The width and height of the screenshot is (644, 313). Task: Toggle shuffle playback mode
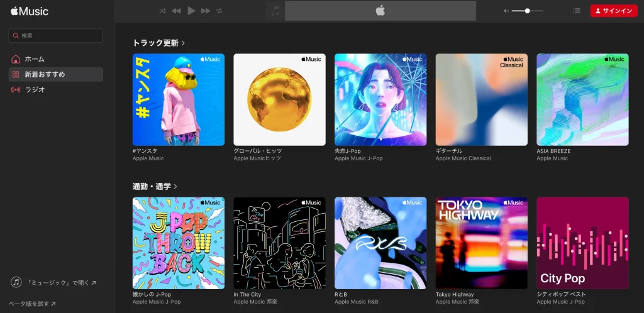(162, 11)
